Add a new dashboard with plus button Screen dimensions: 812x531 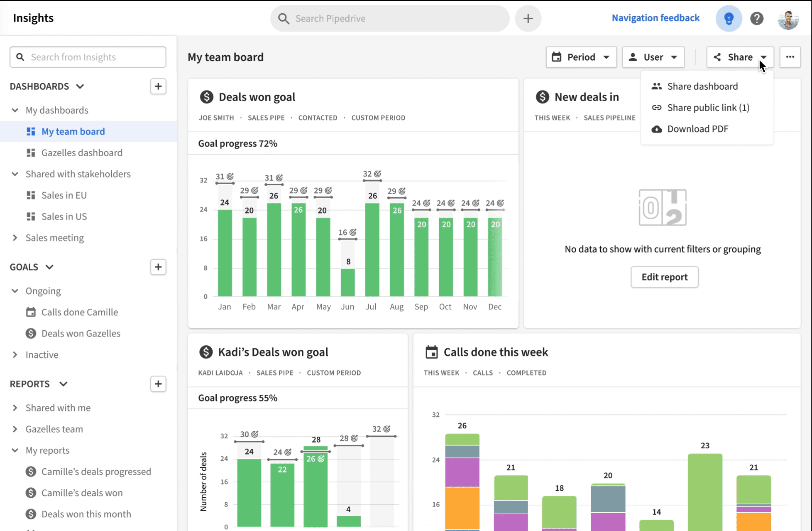pyautogui.click(x=158, y=86)
